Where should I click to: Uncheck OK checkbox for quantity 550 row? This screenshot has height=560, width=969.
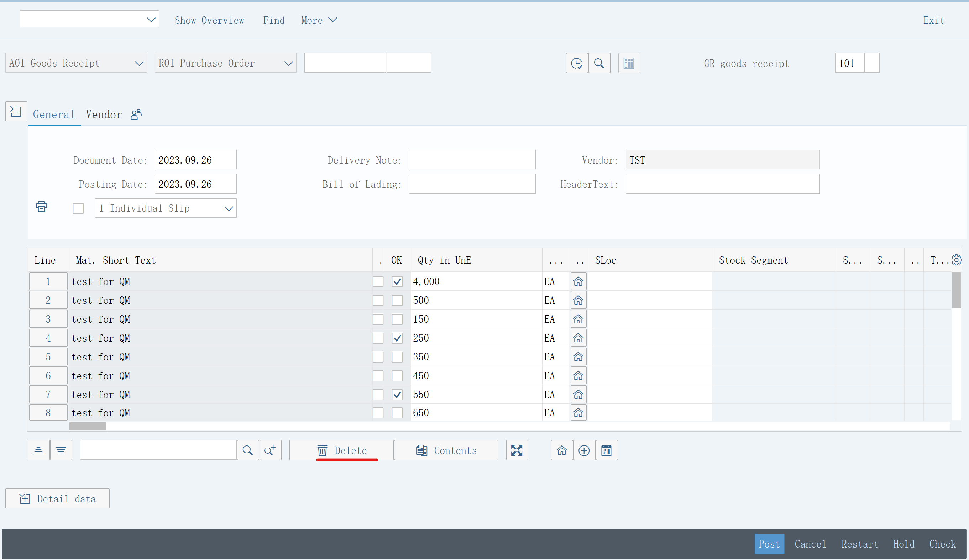(x=397, y=395)
